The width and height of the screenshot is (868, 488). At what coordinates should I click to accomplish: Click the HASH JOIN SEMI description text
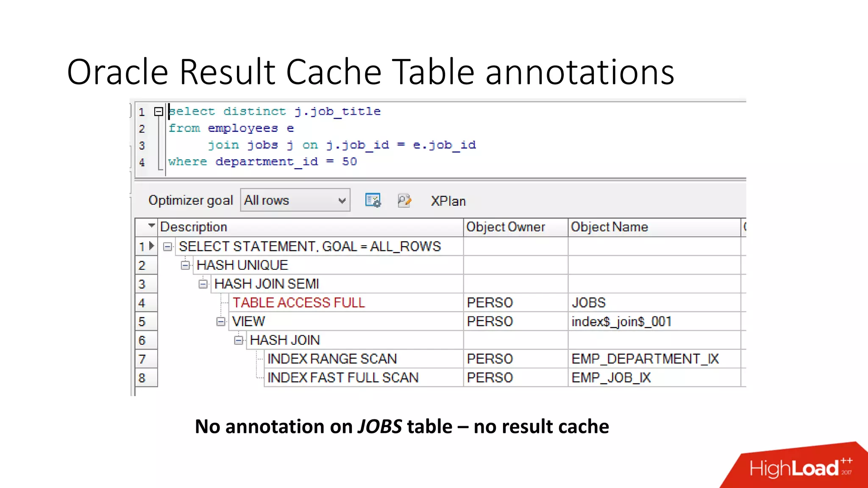pos(267,284)
